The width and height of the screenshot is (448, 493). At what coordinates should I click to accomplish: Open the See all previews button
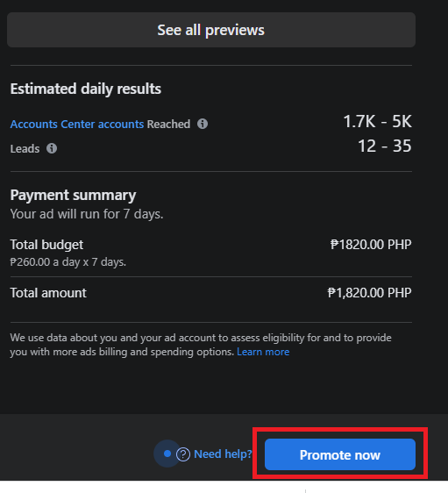click(x=211, y=30)
